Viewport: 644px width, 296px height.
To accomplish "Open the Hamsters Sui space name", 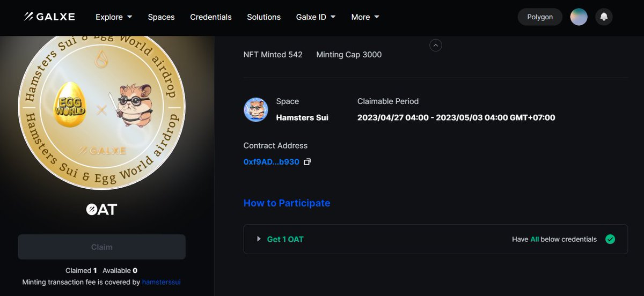I will click(302, 117).
